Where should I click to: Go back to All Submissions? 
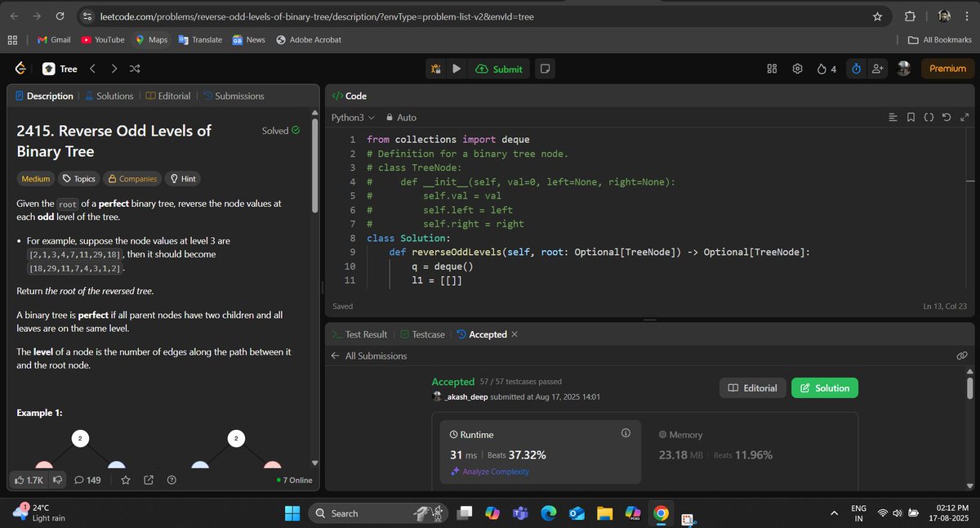pyautogui.click(x=368, y=356)
